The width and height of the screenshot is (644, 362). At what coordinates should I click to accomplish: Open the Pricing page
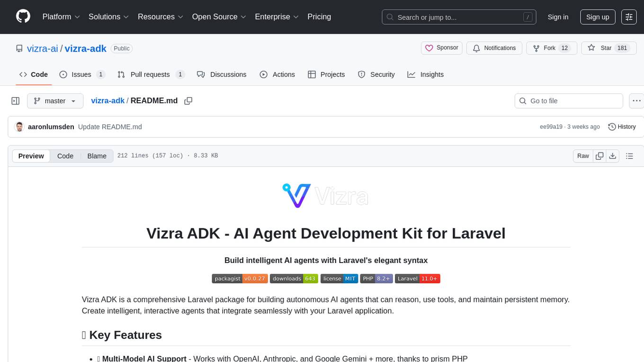tap(319, 17)
